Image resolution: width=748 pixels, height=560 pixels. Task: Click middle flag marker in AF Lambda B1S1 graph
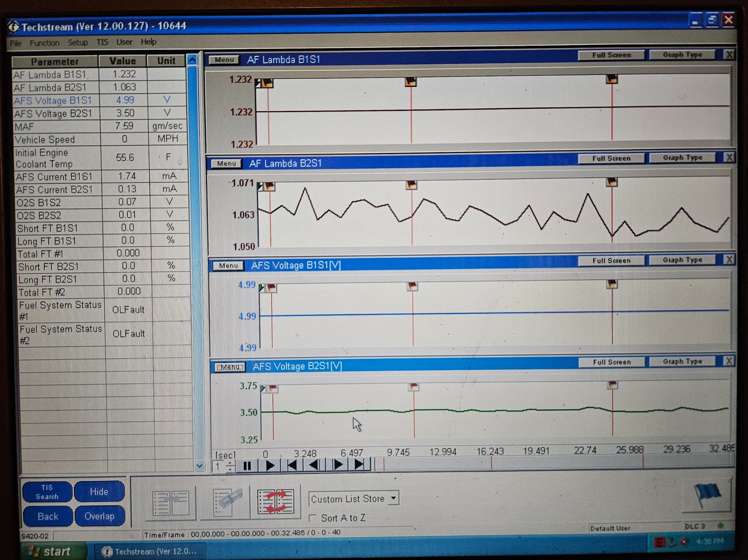tap(411, 81)
